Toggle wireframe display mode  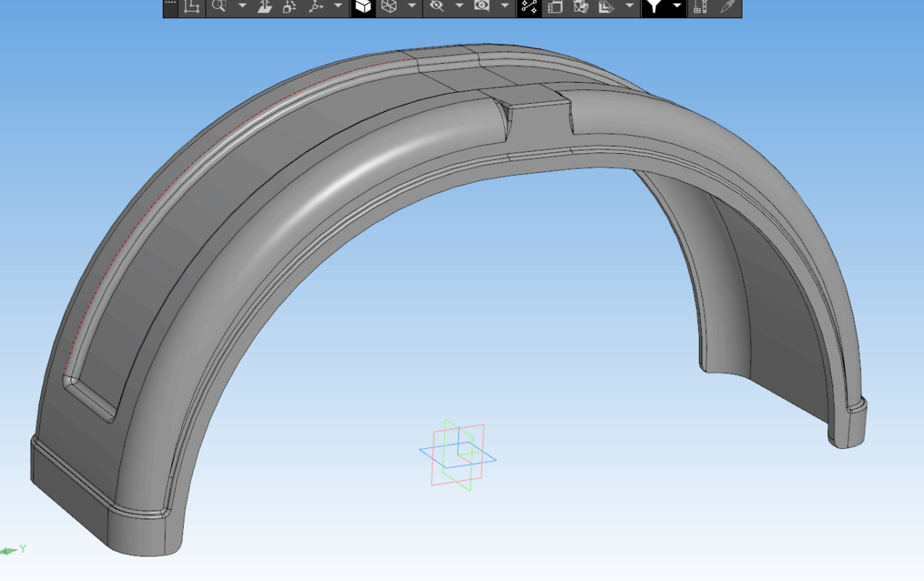pos(389,7)
